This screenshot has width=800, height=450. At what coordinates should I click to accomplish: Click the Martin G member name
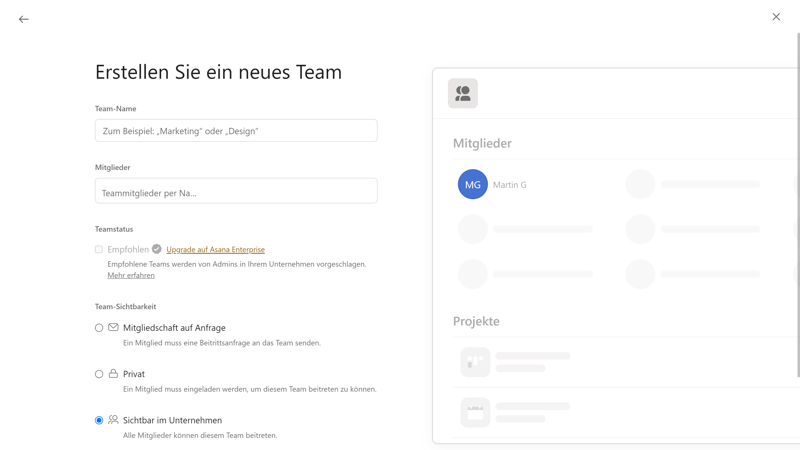coord(510,185)
